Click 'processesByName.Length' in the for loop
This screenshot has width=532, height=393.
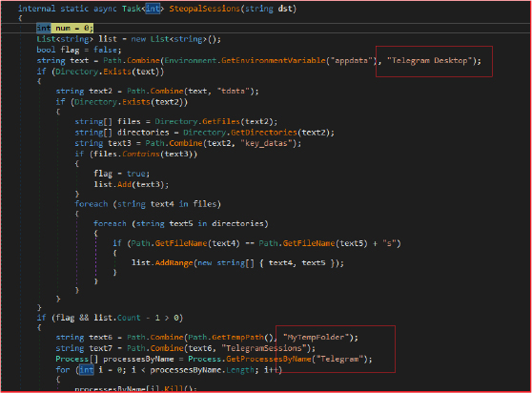(202, 370)
